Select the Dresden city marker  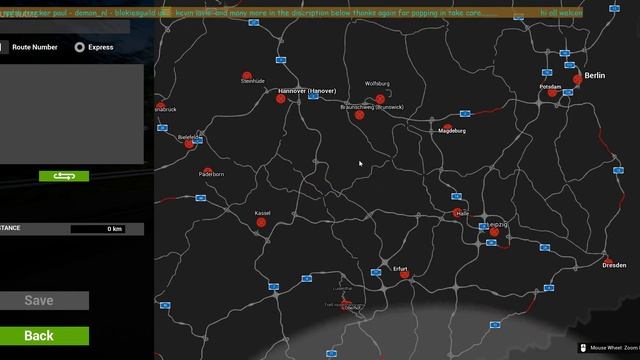coord(608,261)
